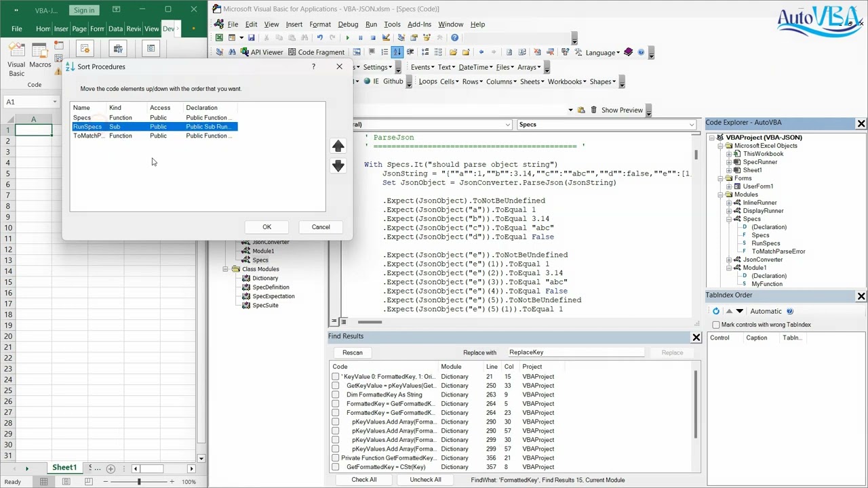The height and width of the screenshot is (488, 868).
Task: Add a new sheet with the plus icon
Action: (x=111, y=468)
